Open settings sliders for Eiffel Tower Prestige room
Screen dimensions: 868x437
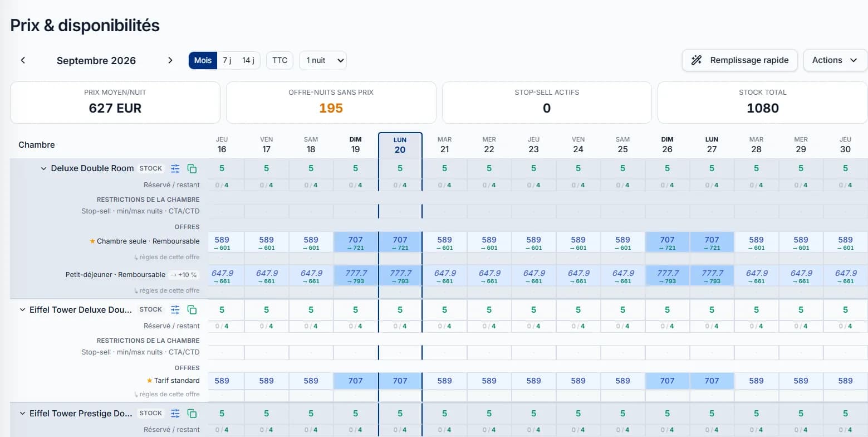click(x=175, y=413)
